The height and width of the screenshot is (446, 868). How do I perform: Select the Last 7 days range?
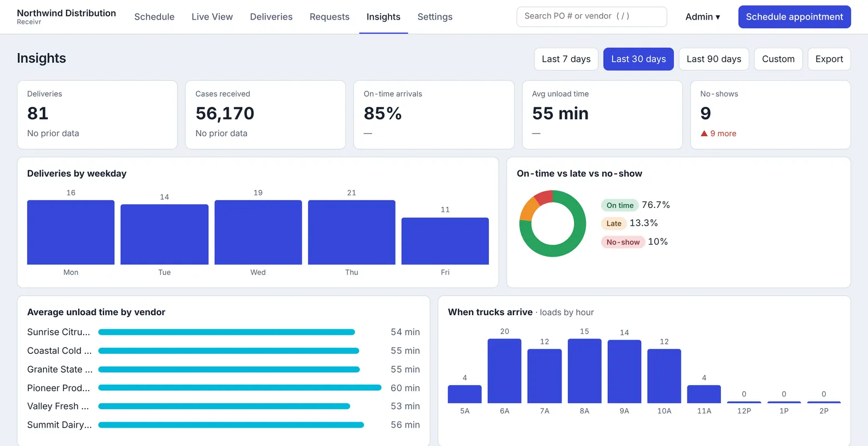[x=566, y=59]
